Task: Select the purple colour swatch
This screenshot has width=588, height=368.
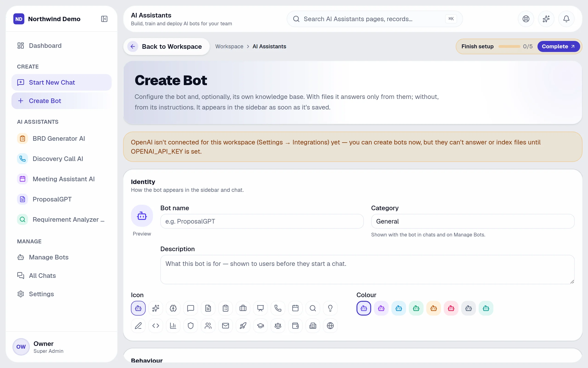Action: 381,308
